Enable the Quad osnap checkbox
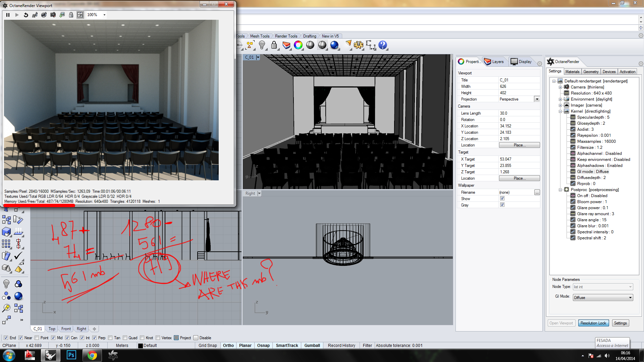Image resolution: width=644 pixels, height=362 pixels. pos(125,338)
